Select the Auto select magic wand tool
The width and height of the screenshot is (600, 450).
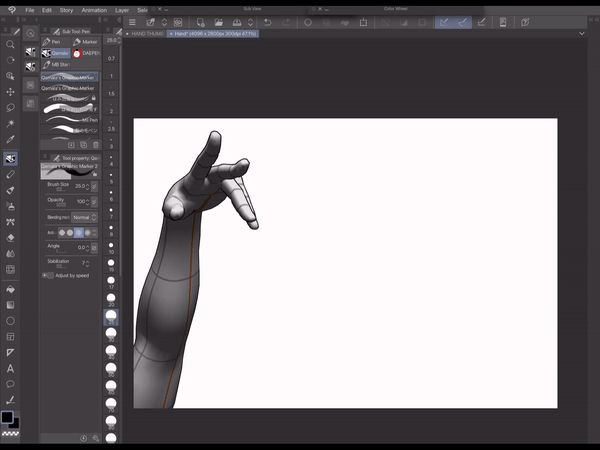point(10,123)
